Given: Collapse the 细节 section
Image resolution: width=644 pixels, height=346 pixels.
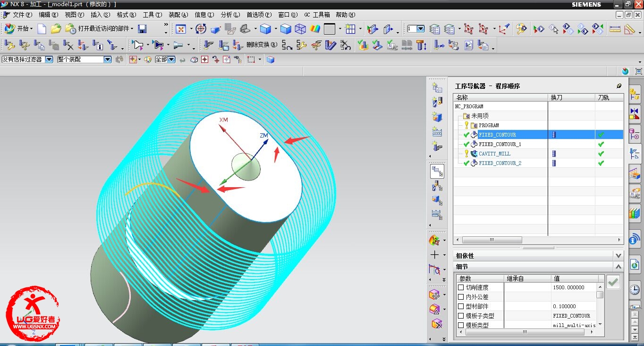Looking at the screenshot, I should pos(619,267).
